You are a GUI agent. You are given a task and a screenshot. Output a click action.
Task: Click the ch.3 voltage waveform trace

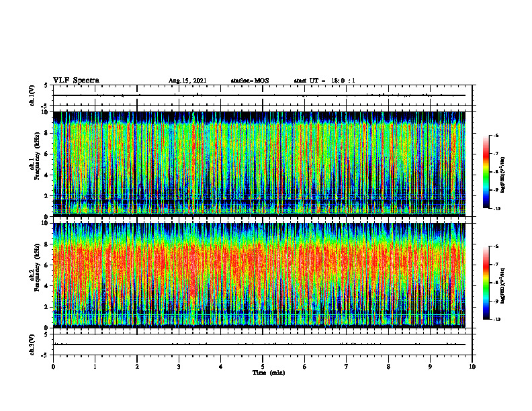[259, 345]
